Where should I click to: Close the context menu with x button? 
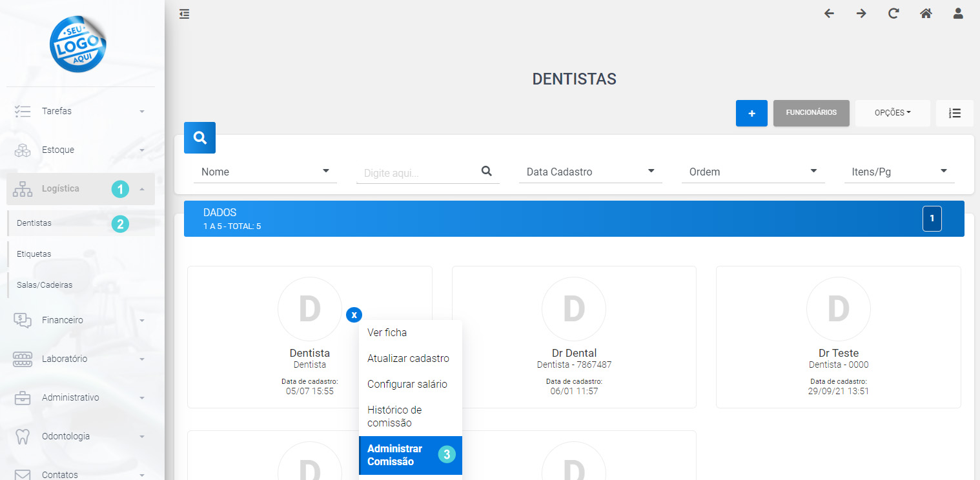coord(354,314)
